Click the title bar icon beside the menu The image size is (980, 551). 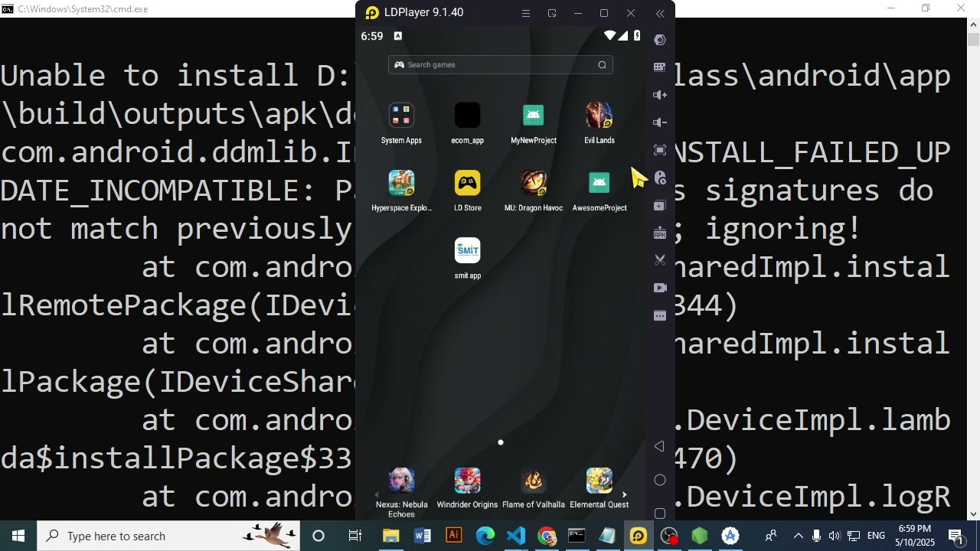point(552,13)
